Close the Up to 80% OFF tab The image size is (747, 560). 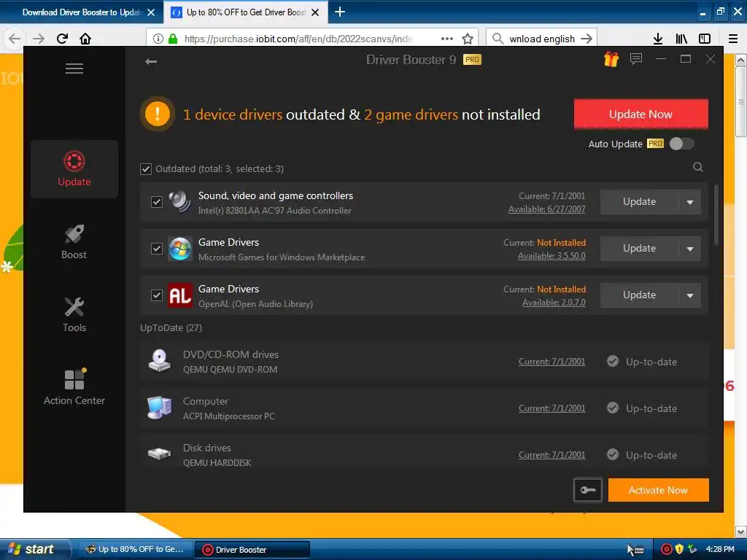tap(315, 12)
